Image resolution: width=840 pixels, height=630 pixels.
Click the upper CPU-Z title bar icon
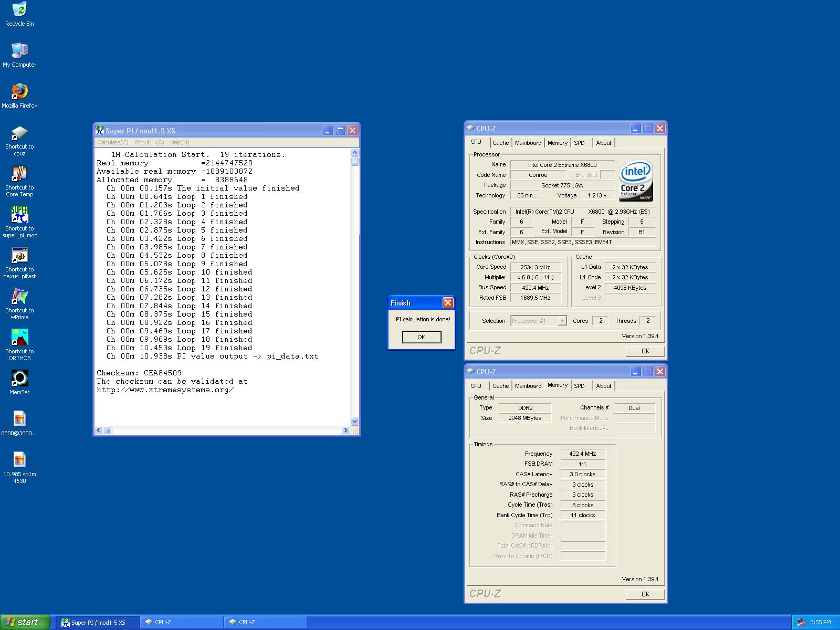tap(470, 128)
